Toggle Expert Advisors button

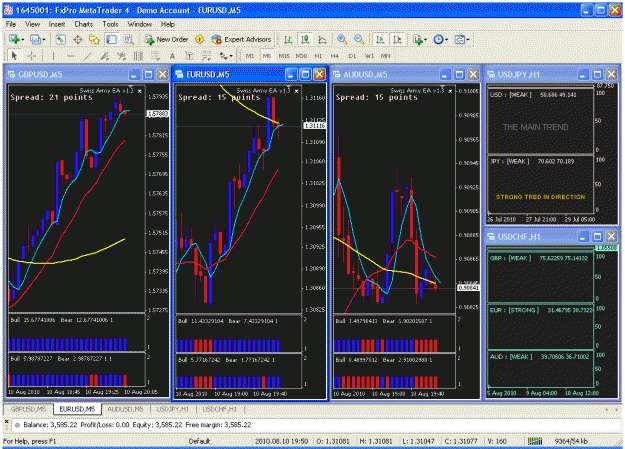[x=242, y=39]
